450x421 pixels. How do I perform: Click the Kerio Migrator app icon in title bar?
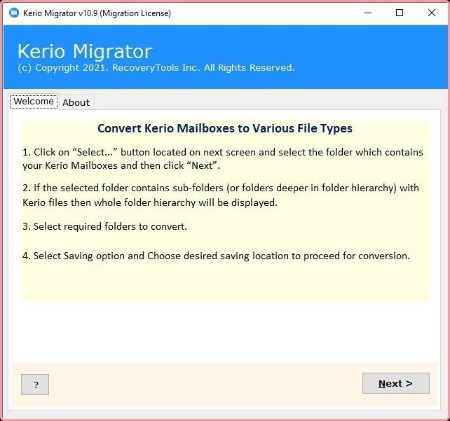pyautogui.click(x=14, y=13)
